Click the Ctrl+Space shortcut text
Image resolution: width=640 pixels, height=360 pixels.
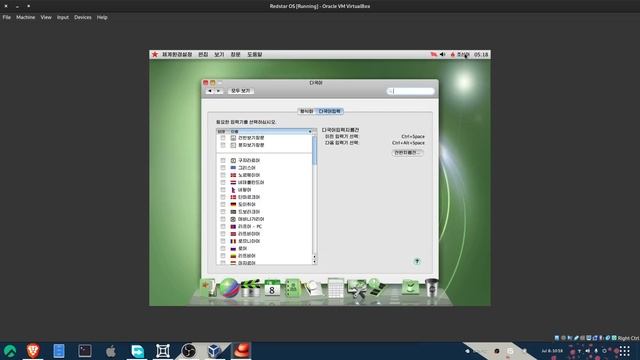pyautogui.click(x=413, y=136)
